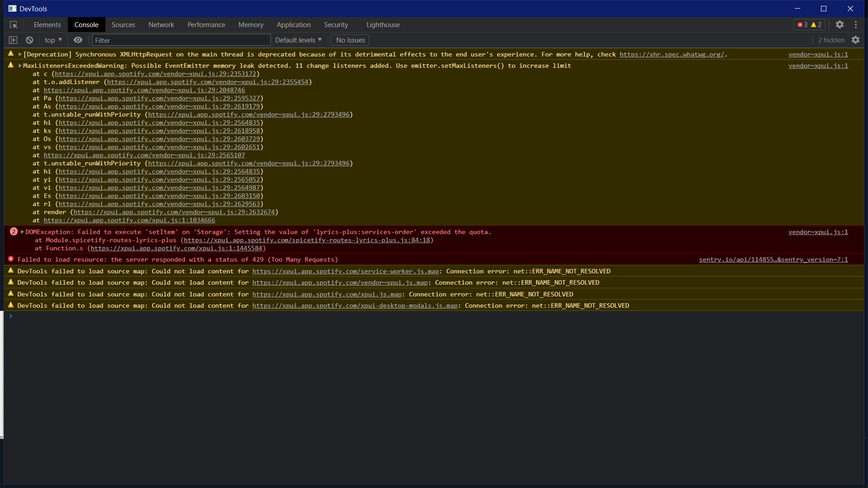Screen dimensions: 868x488
Task: Expand the MaxListenersExceededWarning message
Action: pyautogui.click(x=20, y=65)
